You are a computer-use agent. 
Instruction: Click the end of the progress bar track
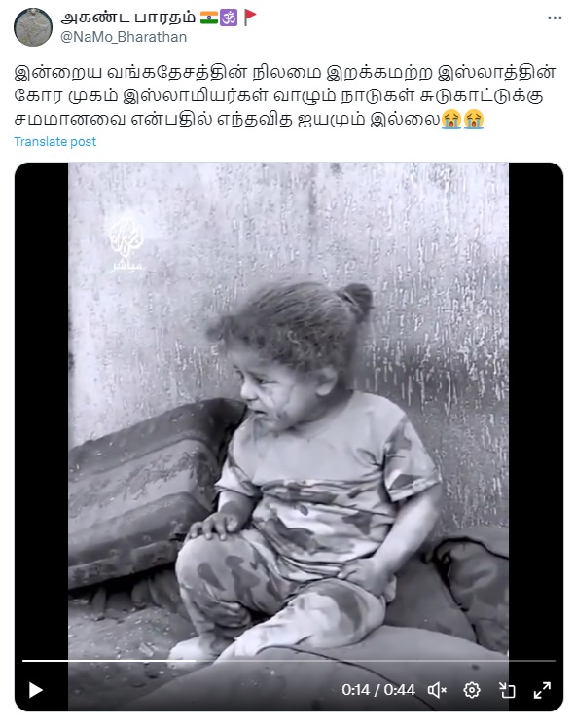point(554,660)
